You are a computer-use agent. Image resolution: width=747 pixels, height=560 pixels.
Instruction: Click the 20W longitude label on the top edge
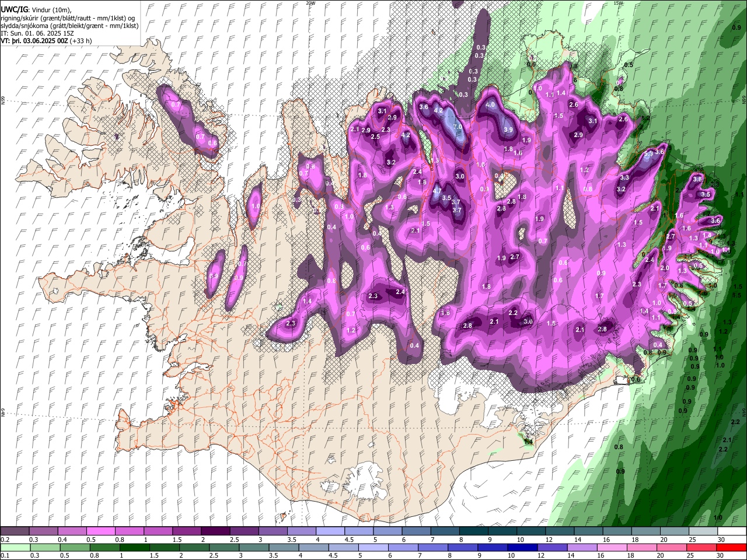coord(310,3)
